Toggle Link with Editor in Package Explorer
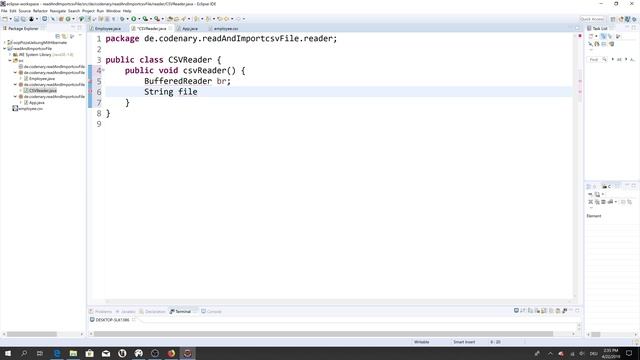The width and height of the screenshot is (640, 360). click(64, 36)
